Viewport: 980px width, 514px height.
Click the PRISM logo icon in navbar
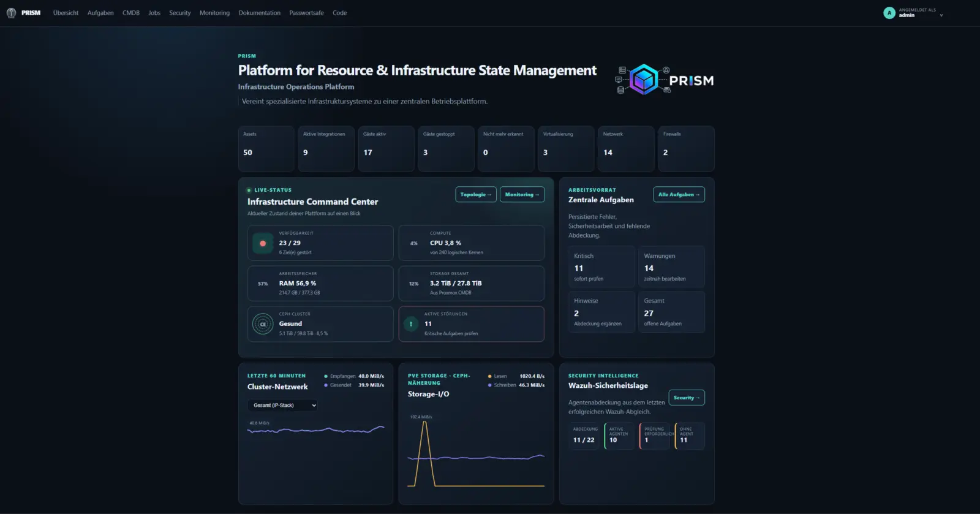pos(11,13)
